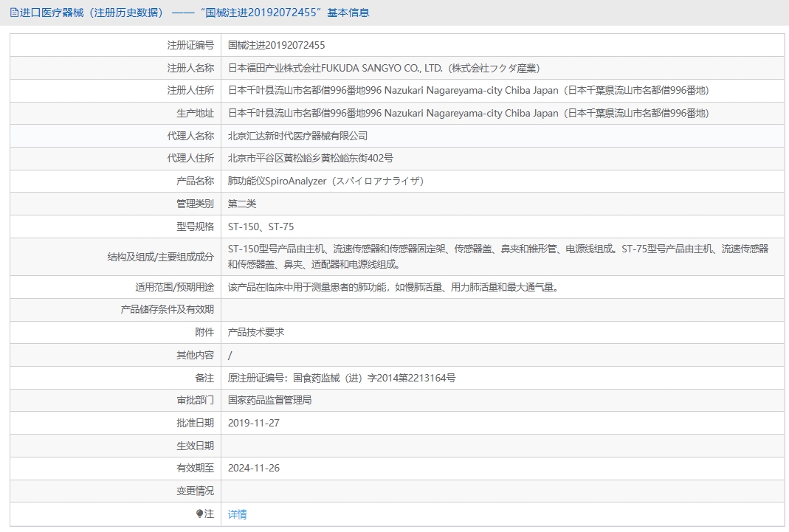Click the document icon in page header

pos(14,13)
